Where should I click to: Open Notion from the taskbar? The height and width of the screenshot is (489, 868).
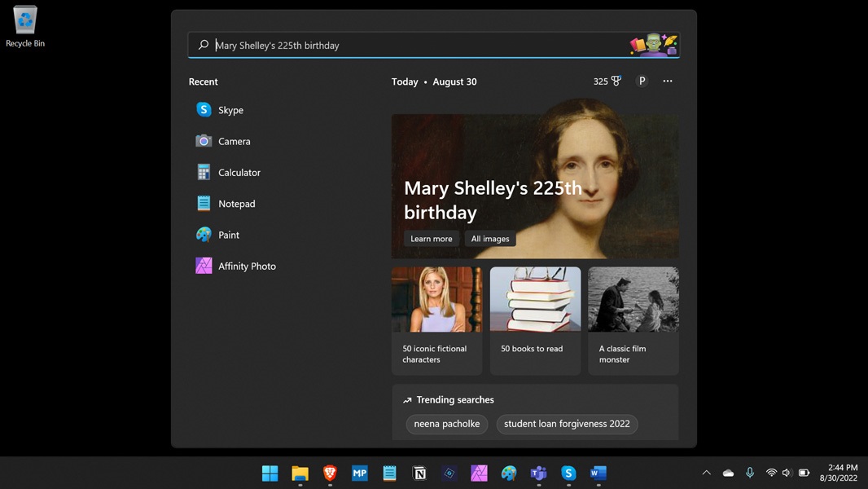(419, 474)
